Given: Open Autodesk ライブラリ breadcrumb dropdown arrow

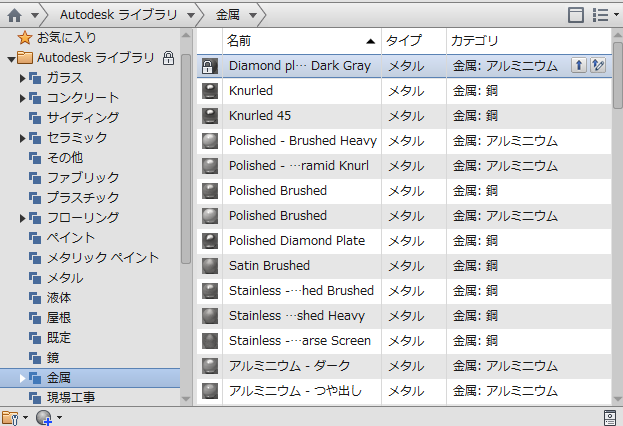Looking at the screenshot, I should click(x=191, y=15).
